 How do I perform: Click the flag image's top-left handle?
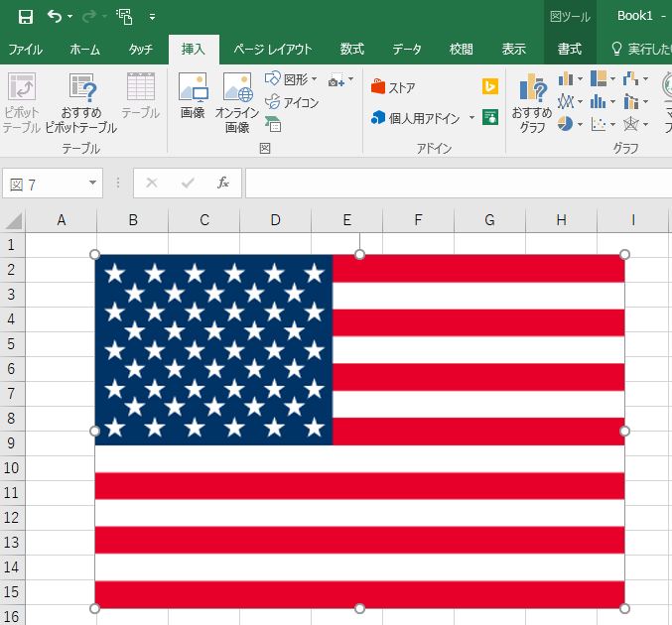(94, 255)
